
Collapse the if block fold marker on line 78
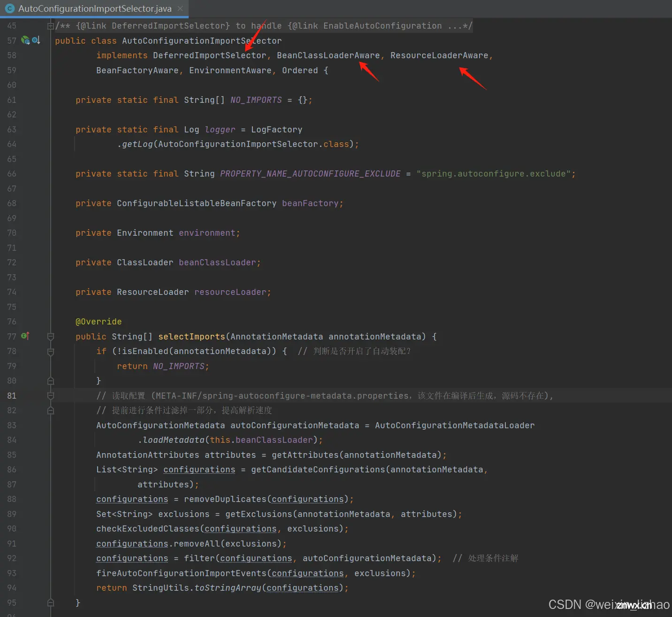pos(51,351)
